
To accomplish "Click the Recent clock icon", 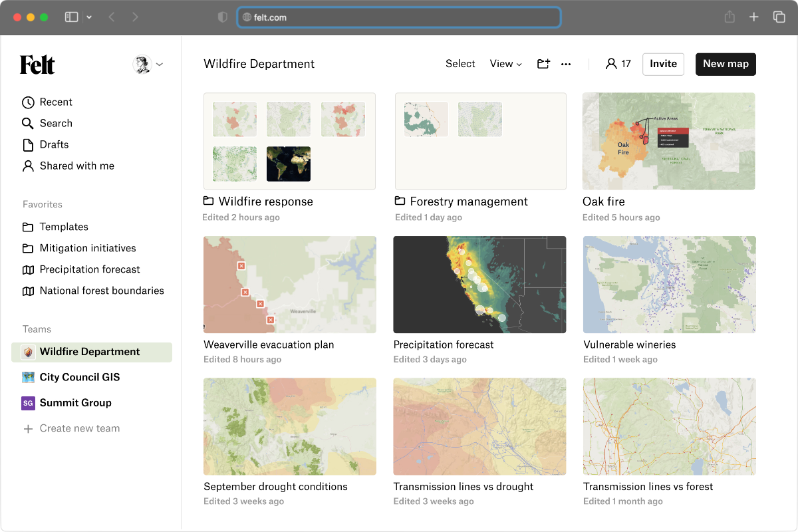I will (28, 102).
